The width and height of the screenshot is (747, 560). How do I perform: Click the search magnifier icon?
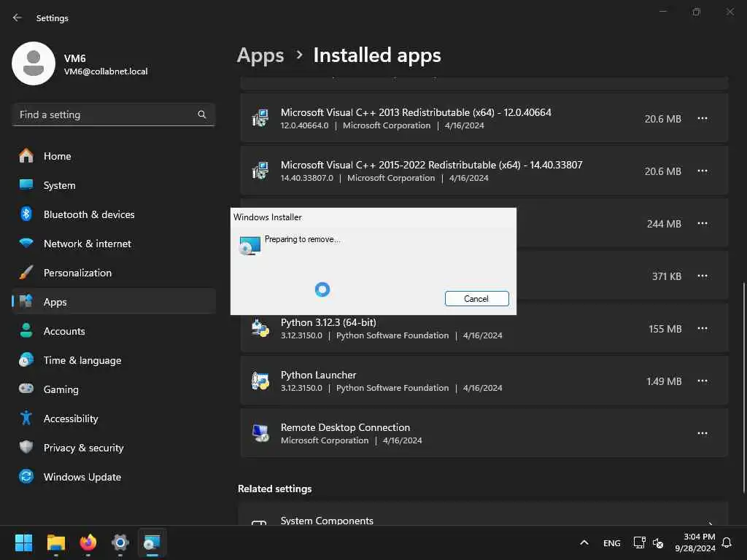tap(201, 114)
